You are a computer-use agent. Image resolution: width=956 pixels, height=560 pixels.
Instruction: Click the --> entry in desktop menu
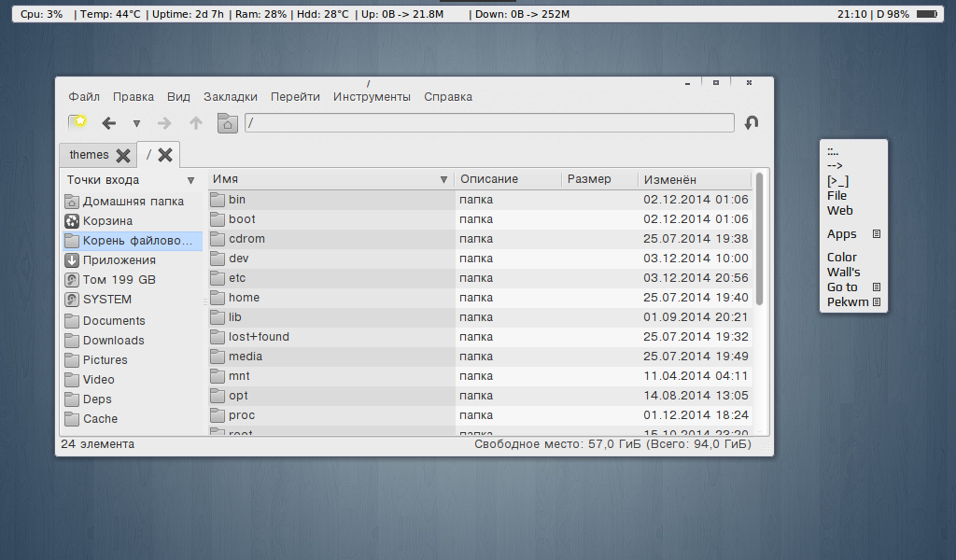835,166
